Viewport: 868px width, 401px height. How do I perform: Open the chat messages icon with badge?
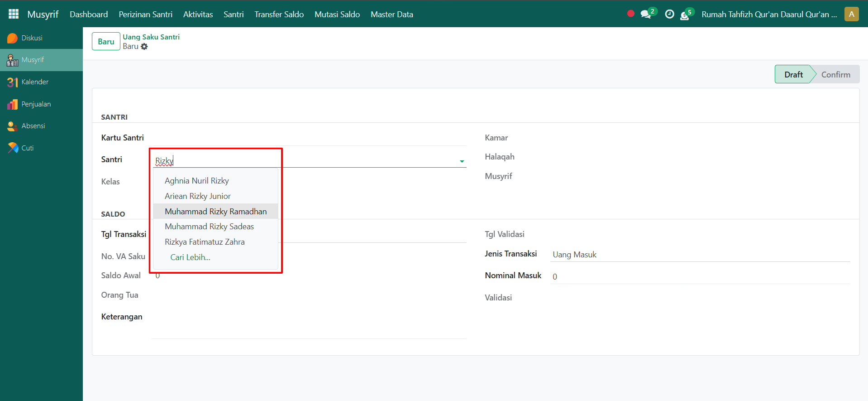(646, 14)
